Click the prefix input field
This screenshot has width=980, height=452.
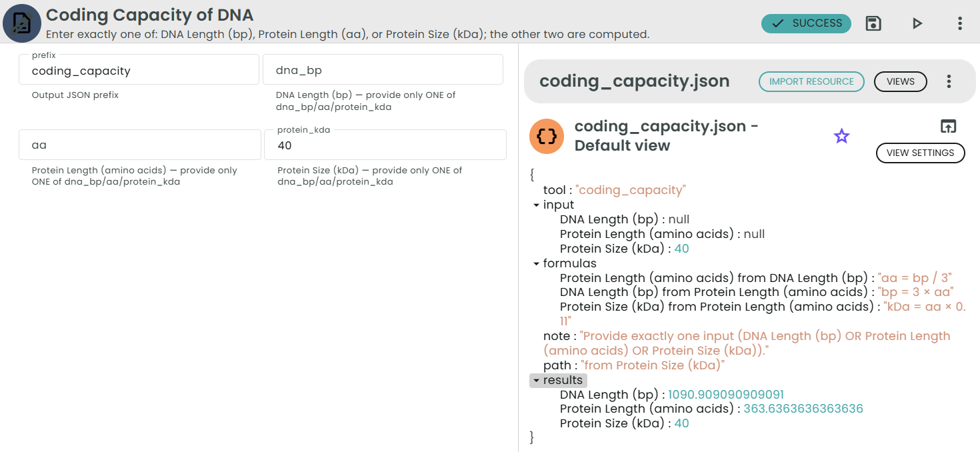(138, 69)
